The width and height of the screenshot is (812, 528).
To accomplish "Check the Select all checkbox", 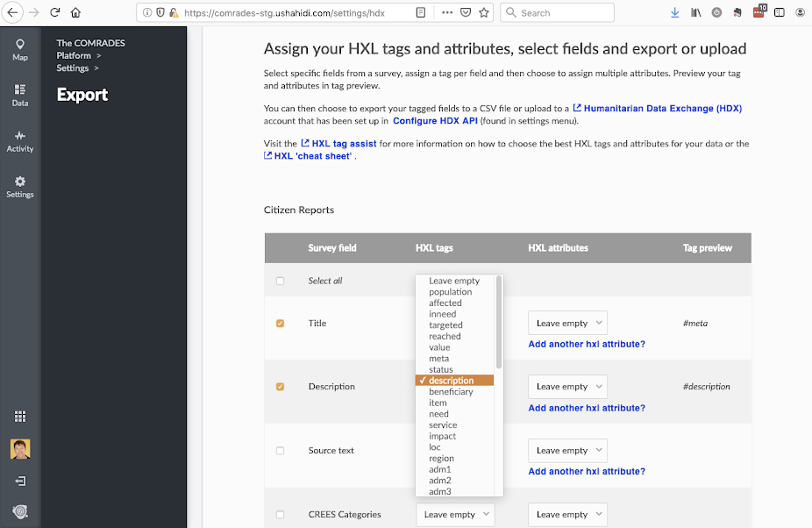I will 281,281.
